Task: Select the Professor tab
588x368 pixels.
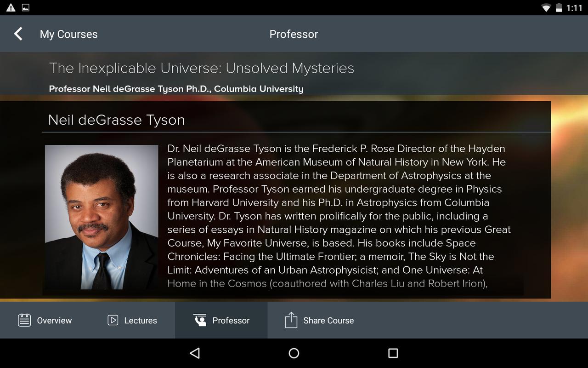Action: pos(221,320)
